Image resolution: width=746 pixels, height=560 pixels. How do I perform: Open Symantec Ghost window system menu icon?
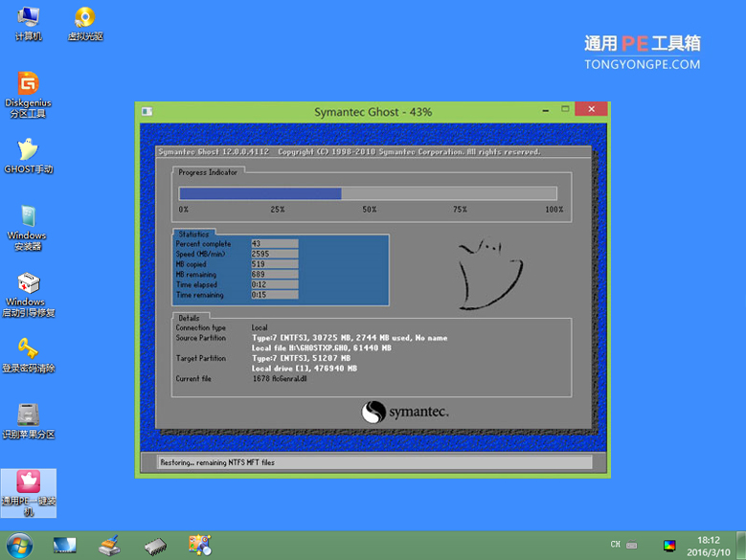tap(146, 111)
